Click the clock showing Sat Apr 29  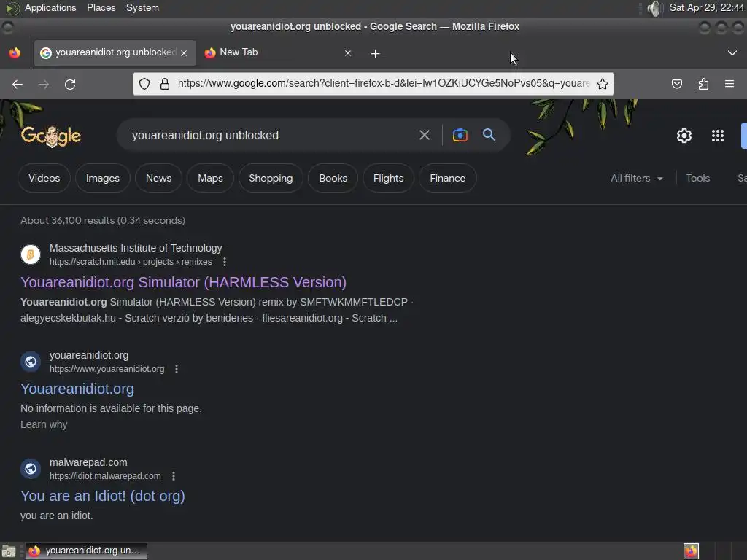click(x=706, y=7)
